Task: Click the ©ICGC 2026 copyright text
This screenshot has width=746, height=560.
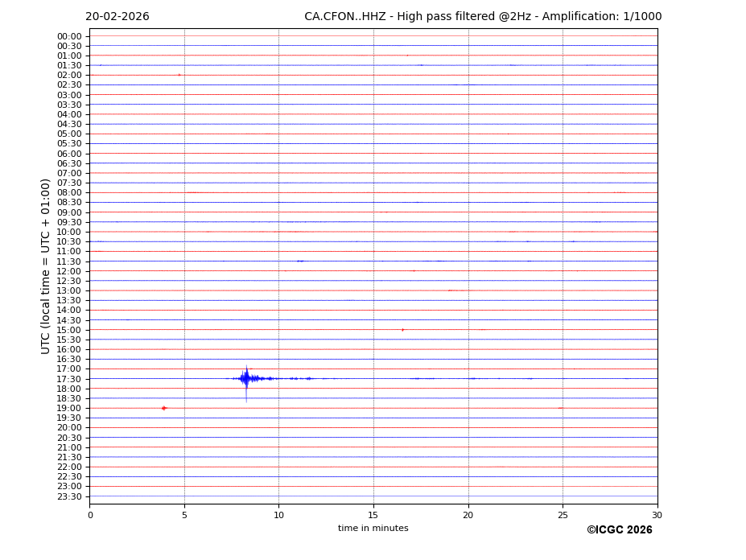Action: [619, 530]
